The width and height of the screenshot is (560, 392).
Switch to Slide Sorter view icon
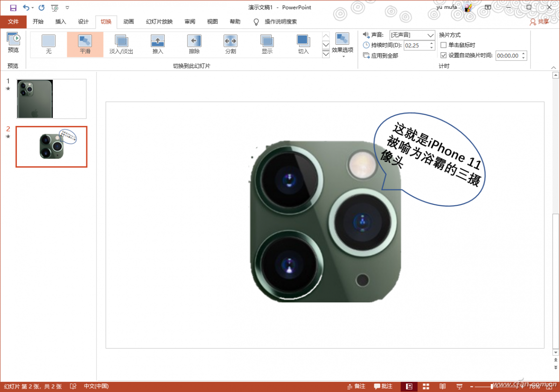click(426, 386)
